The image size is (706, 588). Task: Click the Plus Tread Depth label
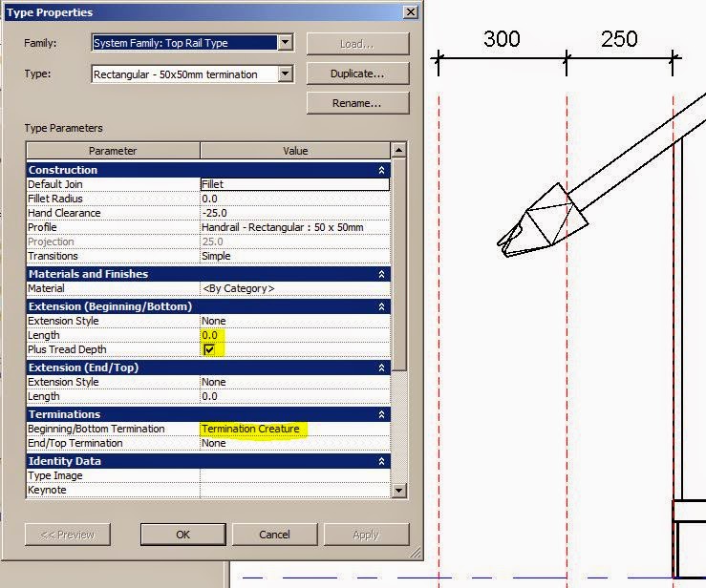67,349
